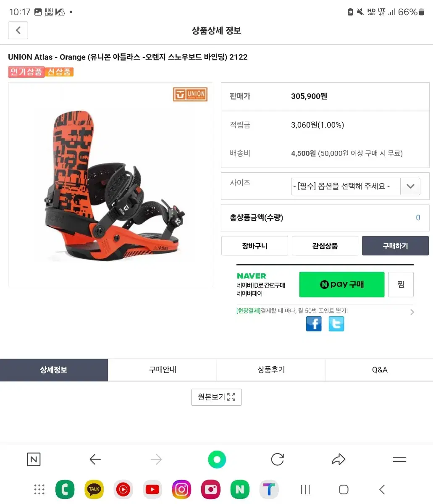Open Instagram app in dock

coord(181,489)
